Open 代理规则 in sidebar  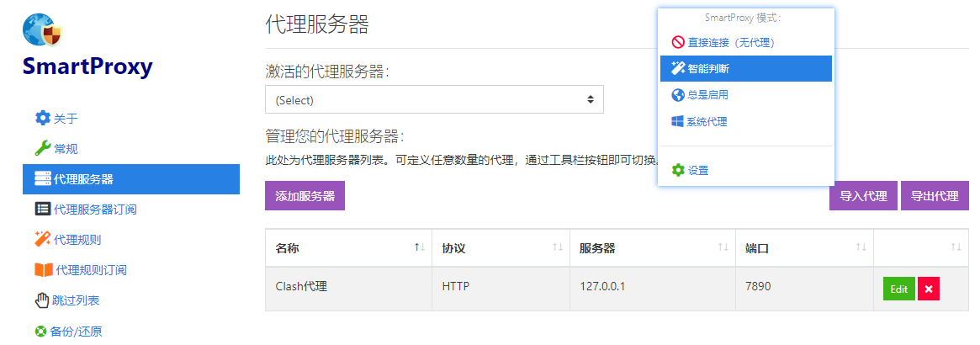(x=131, y=239)
